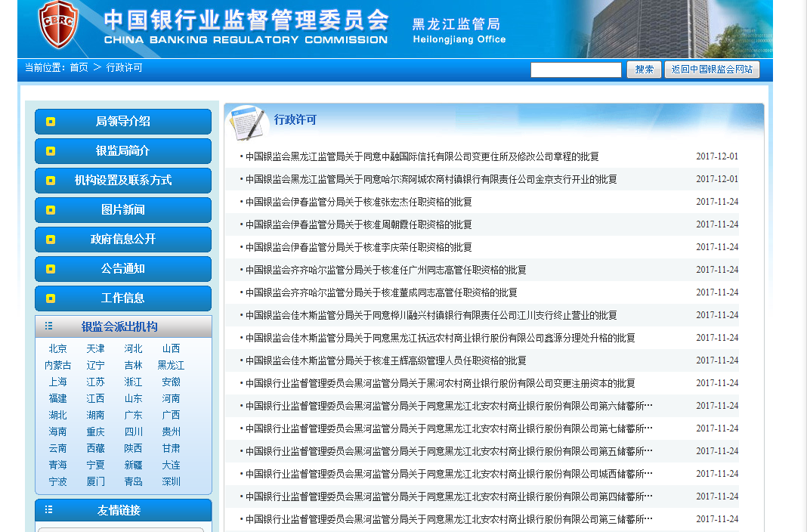Screen dimensions: 807x532
Task: Open 张宏杰任职资格 approval notice
Action: point(359,202)
